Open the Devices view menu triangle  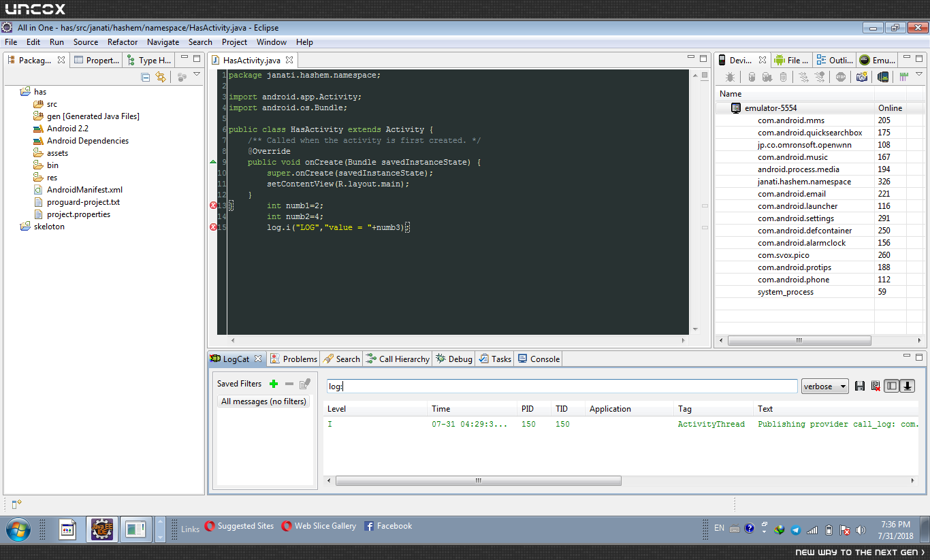918,74
